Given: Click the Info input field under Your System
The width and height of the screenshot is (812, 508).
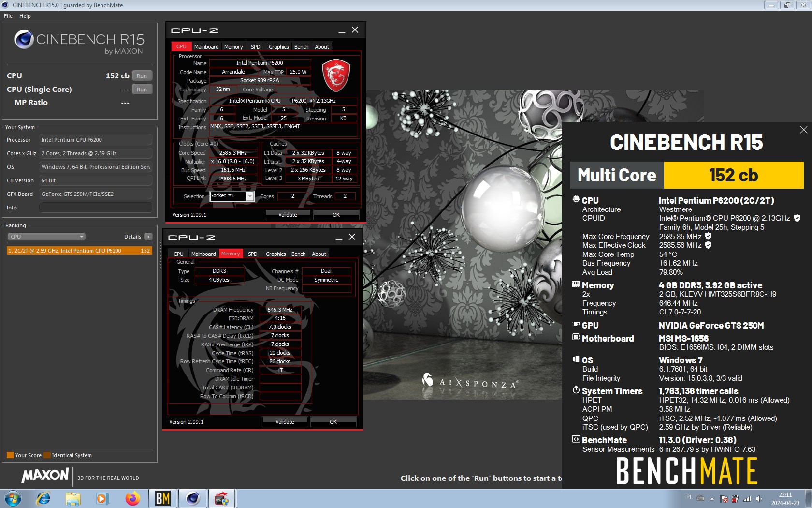Looking at the screenshot, I should pos(96,208).
